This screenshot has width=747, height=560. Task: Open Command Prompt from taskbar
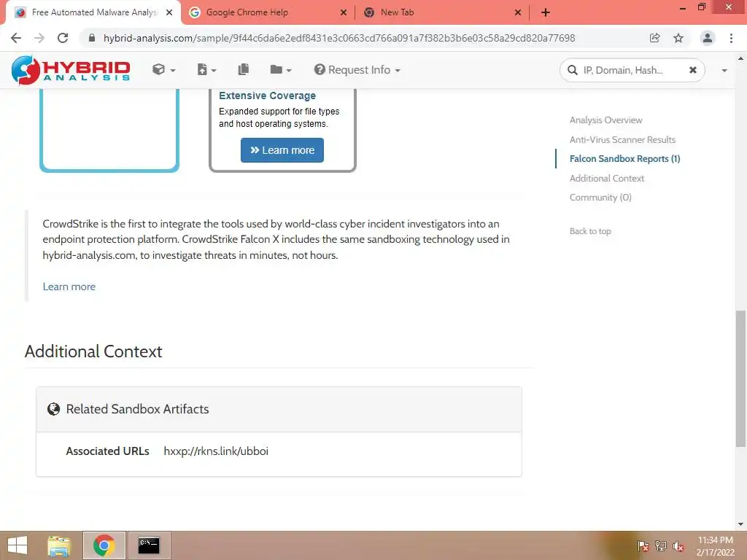click(x=149, y=545)
